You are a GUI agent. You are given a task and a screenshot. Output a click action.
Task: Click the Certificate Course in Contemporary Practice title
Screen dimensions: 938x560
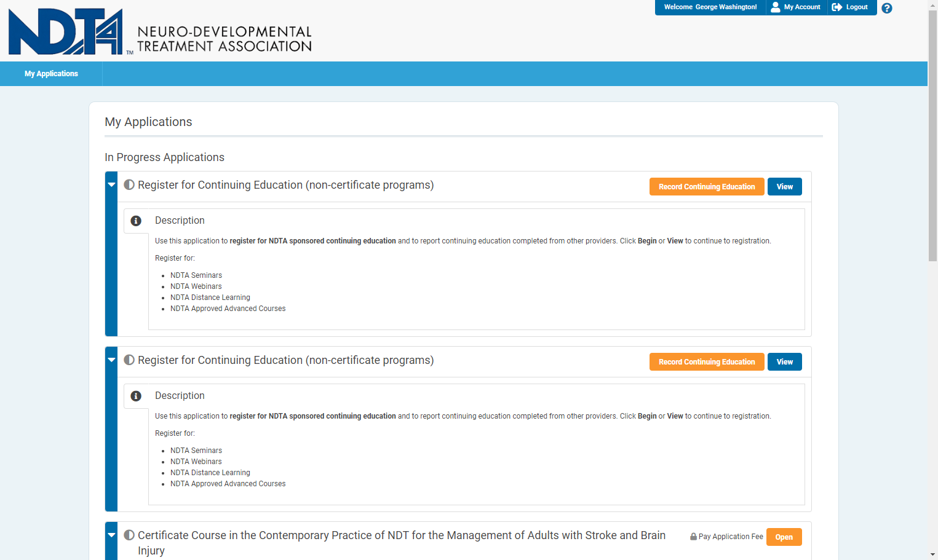coord(402,543)
